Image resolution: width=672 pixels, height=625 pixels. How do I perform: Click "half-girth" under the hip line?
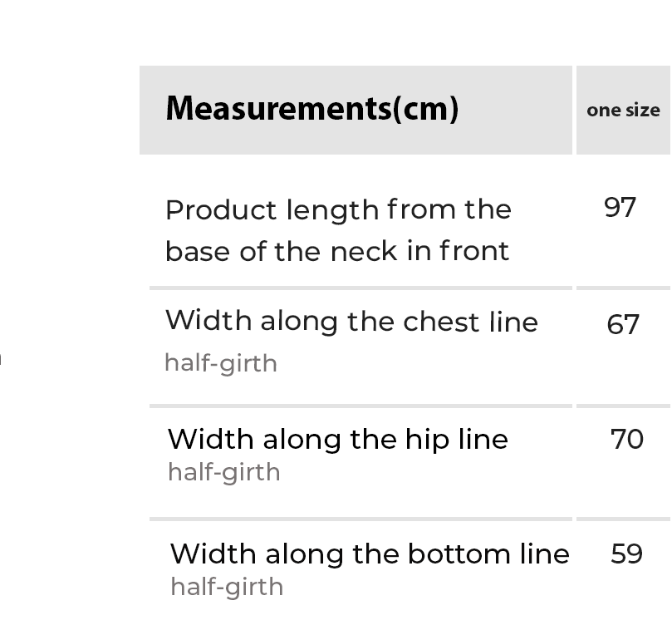(224, 472)
